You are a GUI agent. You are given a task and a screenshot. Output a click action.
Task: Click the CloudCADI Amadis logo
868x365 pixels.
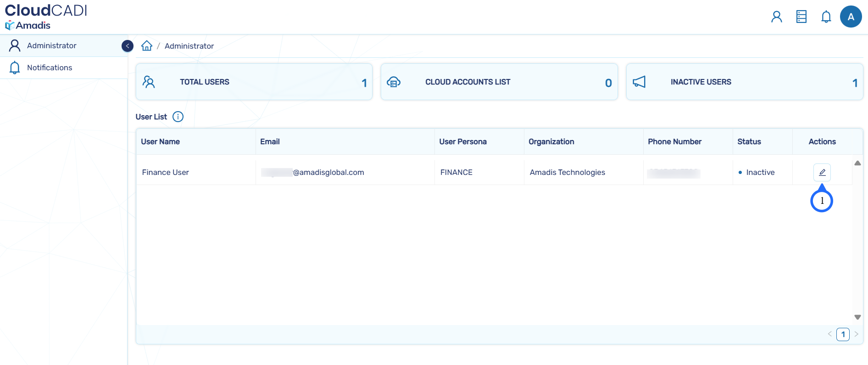(x=45, y=17)
